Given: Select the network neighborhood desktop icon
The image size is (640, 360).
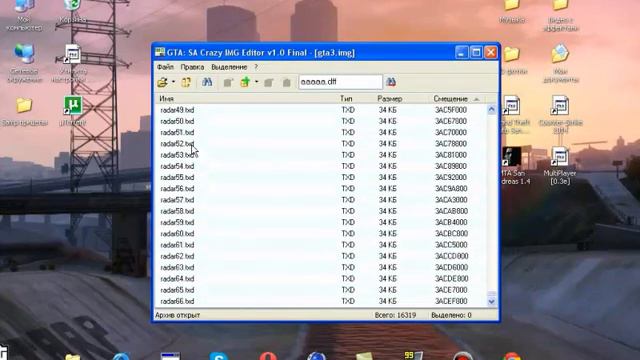Looking at the screenshot, I should pyautogui.click(x=24, y=63).
